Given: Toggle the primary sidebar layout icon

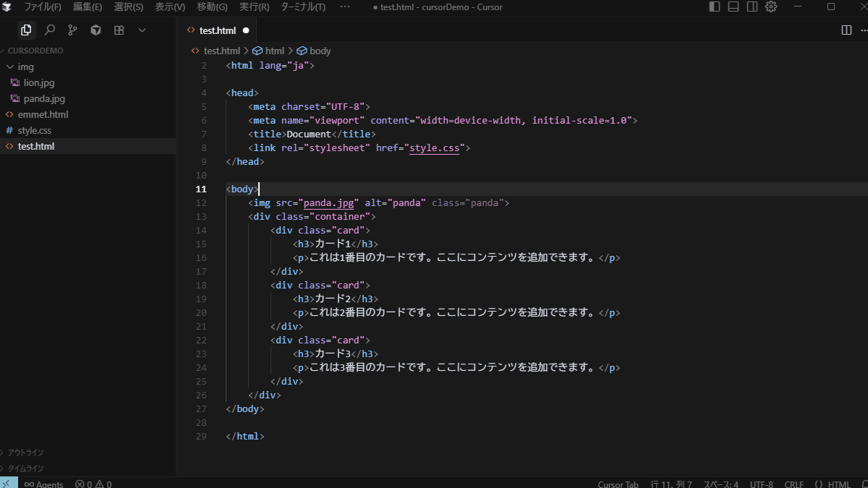Looking at the screenshot, I should [x=715, y=7].
